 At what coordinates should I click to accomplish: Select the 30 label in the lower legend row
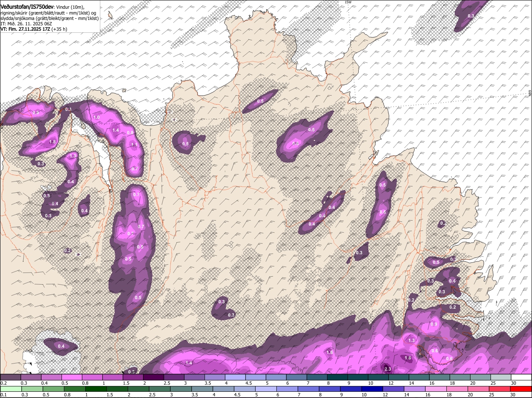512,395
